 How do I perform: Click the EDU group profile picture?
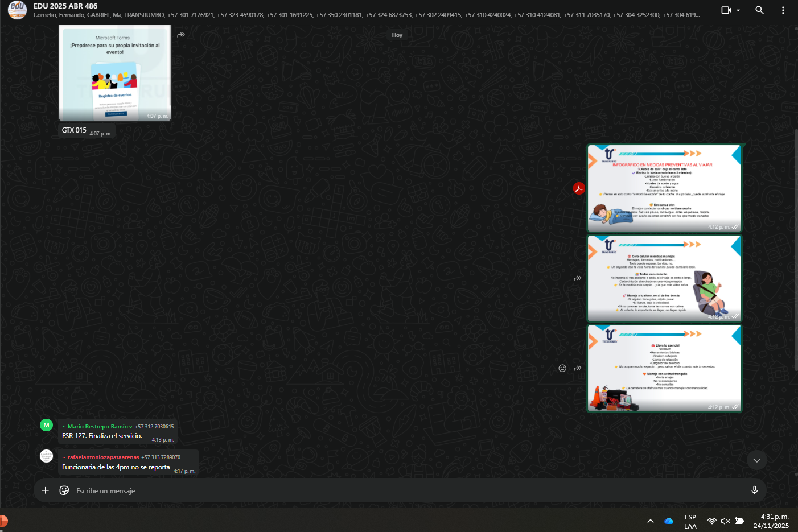pyautogui.click(x=17, y=10)
